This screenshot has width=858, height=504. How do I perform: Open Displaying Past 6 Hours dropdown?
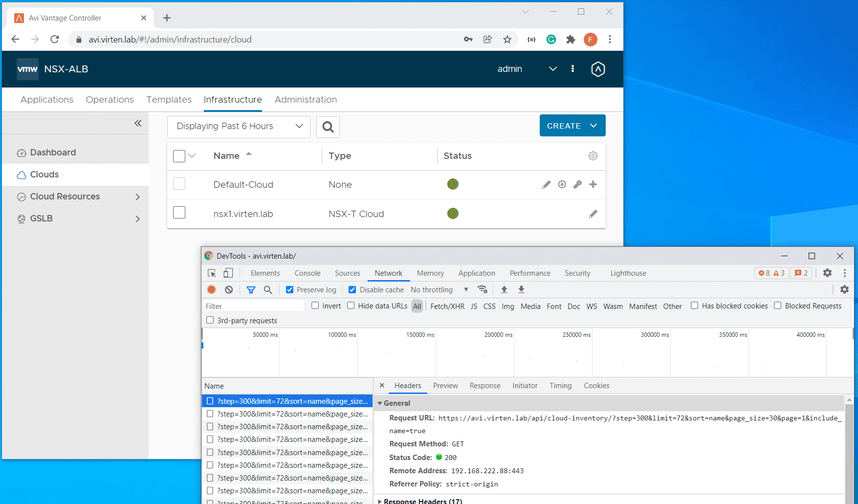click(239, 127)
